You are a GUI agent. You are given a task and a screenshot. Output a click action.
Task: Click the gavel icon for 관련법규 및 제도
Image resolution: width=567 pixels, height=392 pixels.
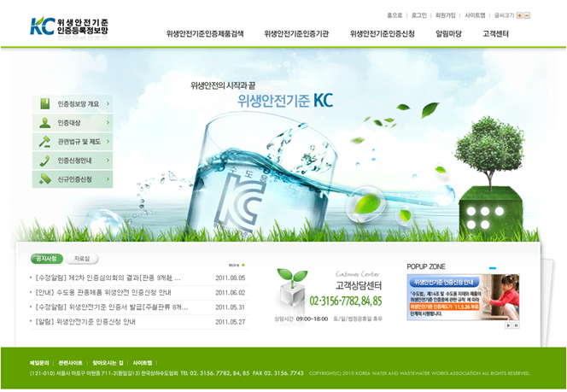pos(45,142)
